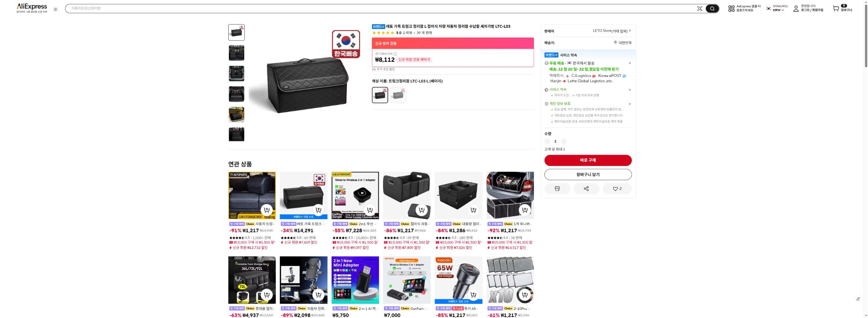
Task: Open the hamburger category menu icon
Action: click(56, 9)
